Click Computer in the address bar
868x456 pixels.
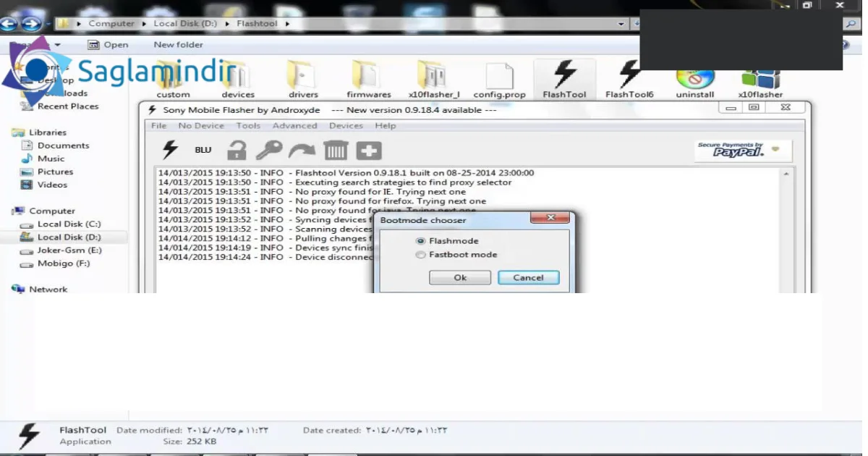[x=111, y=23]
